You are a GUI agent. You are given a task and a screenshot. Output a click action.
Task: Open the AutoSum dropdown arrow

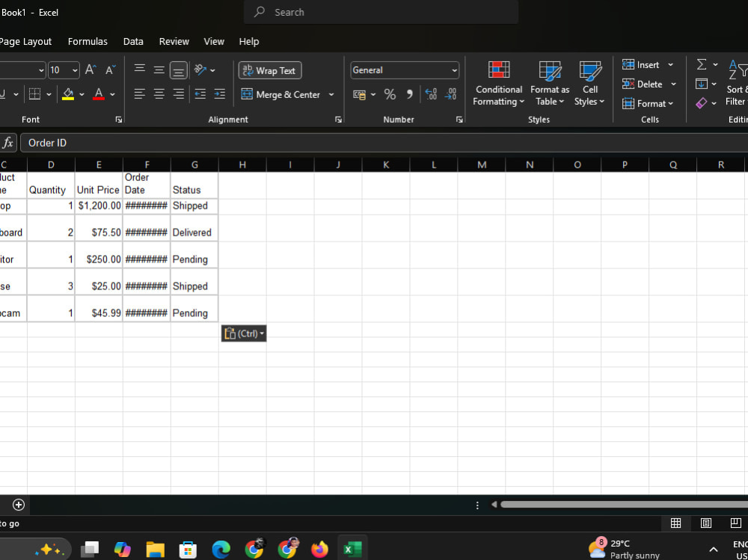pos(715,64)
